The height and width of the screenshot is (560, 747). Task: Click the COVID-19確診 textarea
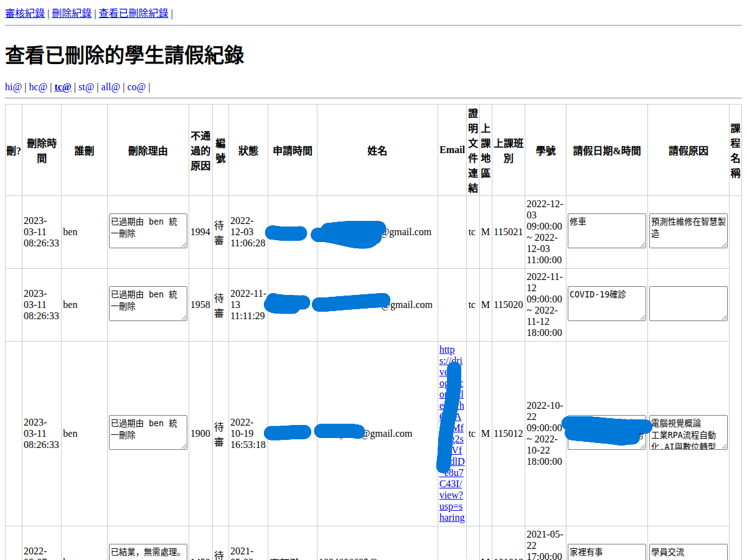pyautogui.click(x=607, y=304)
